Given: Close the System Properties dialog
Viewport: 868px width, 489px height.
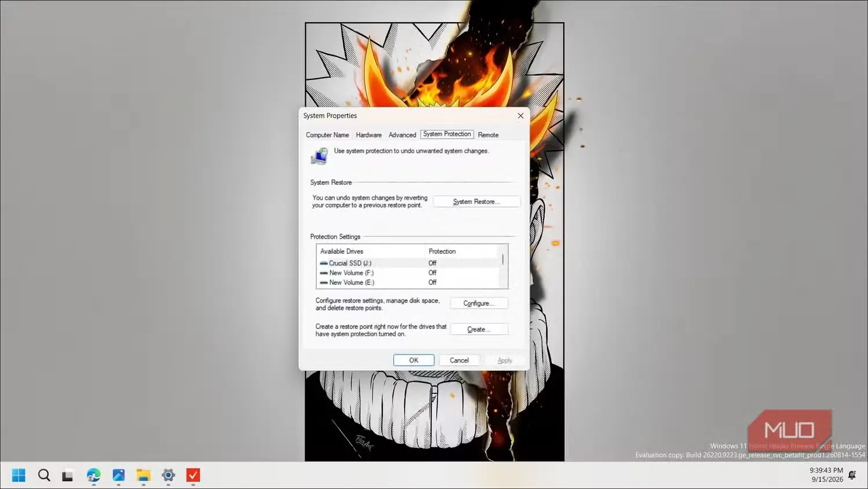Looking at the screenshot, I should [x=521, y=116].
